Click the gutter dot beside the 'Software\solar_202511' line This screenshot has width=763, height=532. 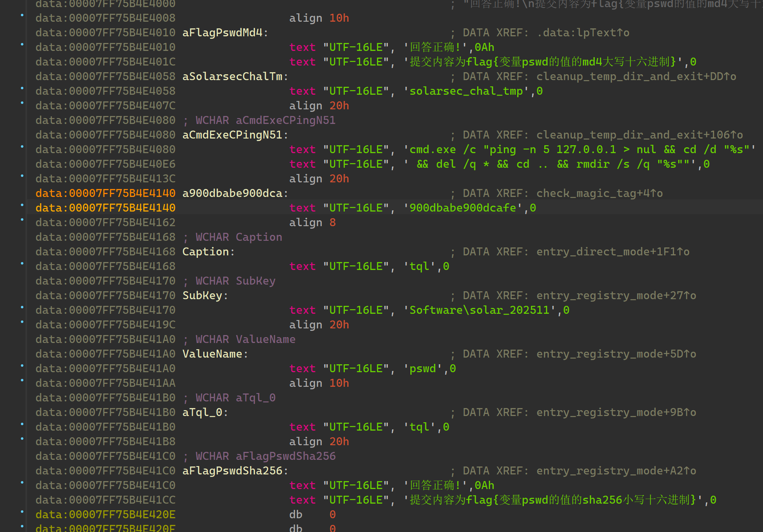22,308
